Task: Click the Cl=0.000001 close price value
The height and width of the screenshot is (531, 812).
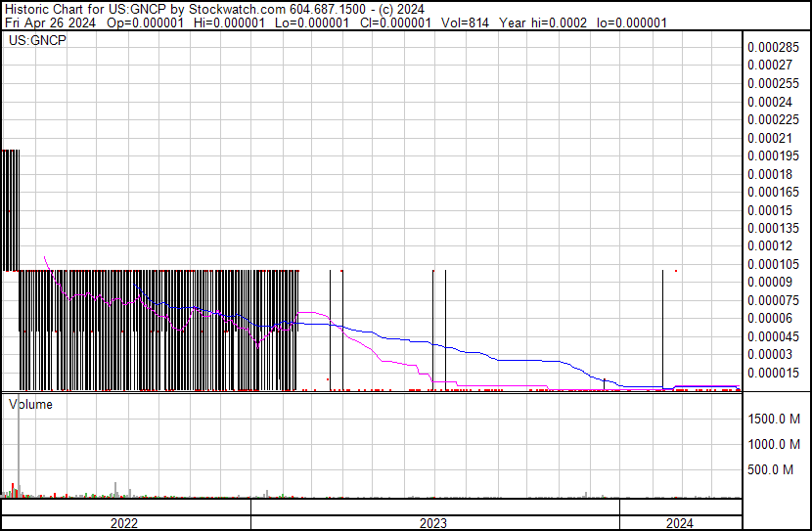Action: (x=395, y=22)
